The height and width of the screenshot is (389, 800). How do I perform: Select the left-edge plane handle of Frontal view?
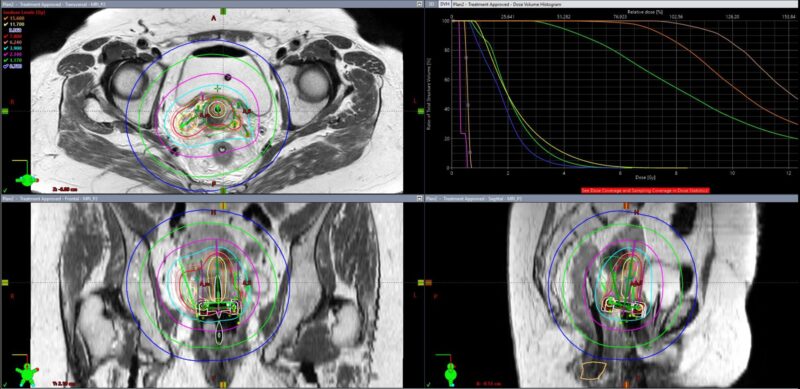[x=5, y=282]
